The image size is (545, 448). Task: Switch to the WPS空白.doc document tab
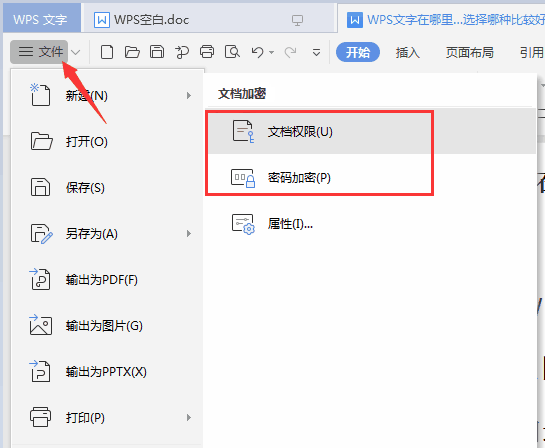209,19
